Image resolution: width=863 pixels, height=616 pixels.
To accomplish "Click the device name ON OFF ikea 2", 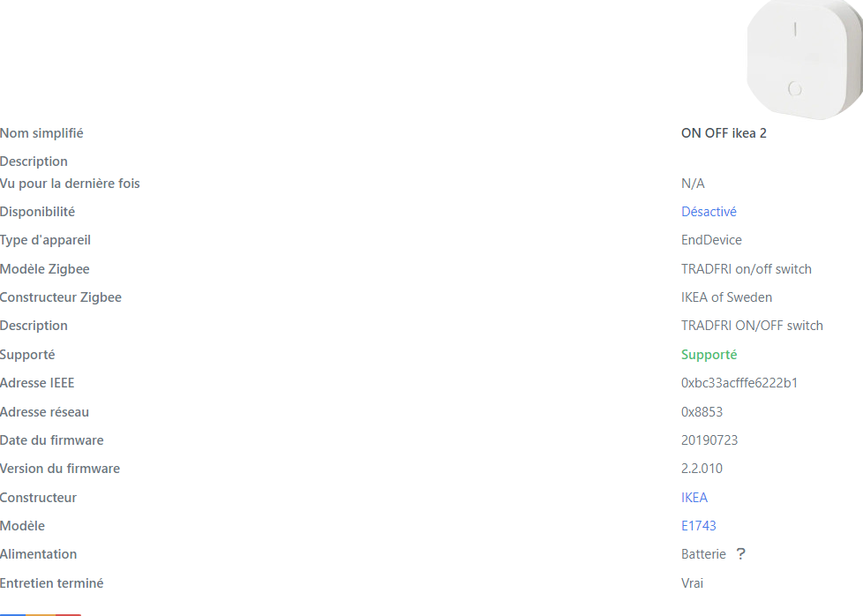I will pyautogui.click(x=730, y=133).
